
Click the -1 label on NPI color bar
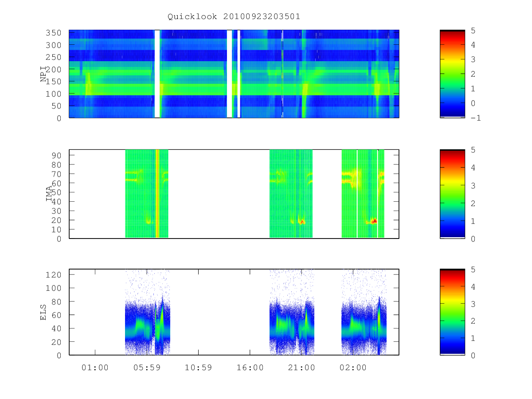[477, 118]
